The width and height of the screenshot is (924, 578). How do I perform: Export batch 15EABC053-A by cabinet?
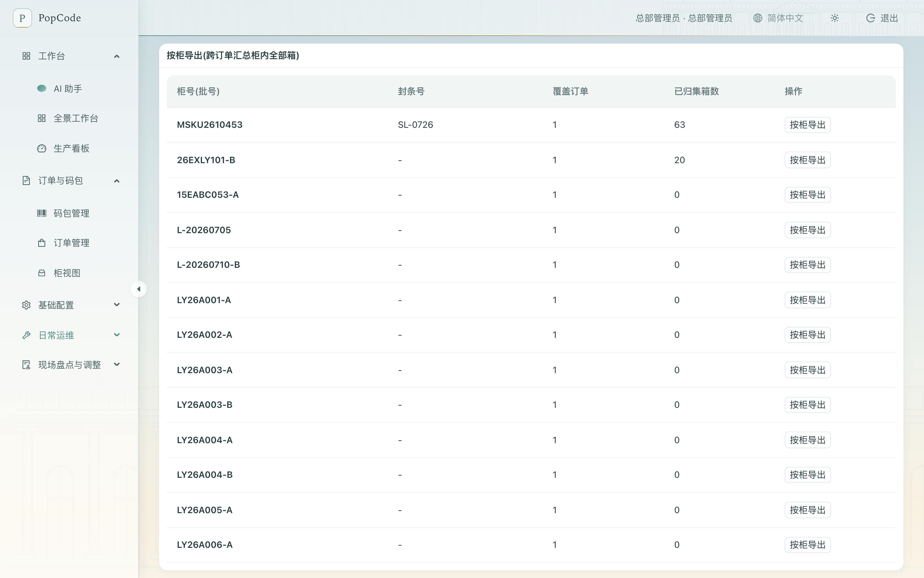[808, 195]
